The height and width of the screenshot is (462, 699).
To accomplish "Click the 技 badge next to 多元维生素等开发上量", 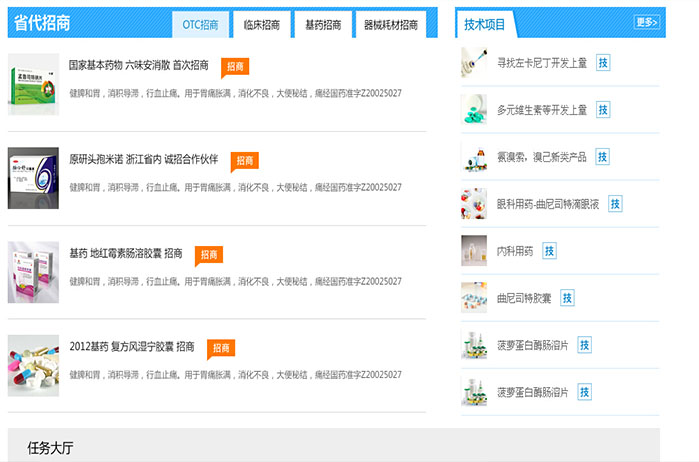I will [x=603, y=109].
